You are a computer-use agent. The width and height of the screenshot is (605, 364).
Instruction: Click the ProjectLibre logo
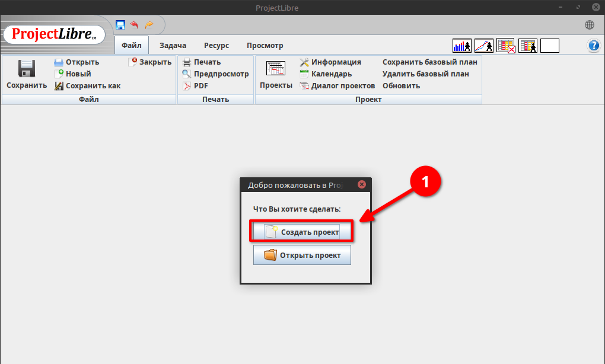(54, 34)
